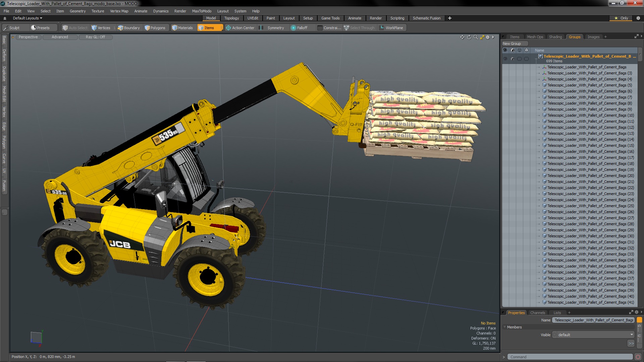Click the >> more button in Properties
The height and width of the screenshot is (362, 644).
tap(631, 343)
